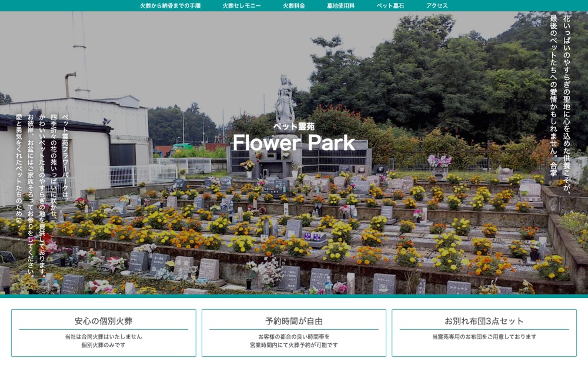
Task: Open the 予約時間が自由 card
Action: click(x=293, y=333)
